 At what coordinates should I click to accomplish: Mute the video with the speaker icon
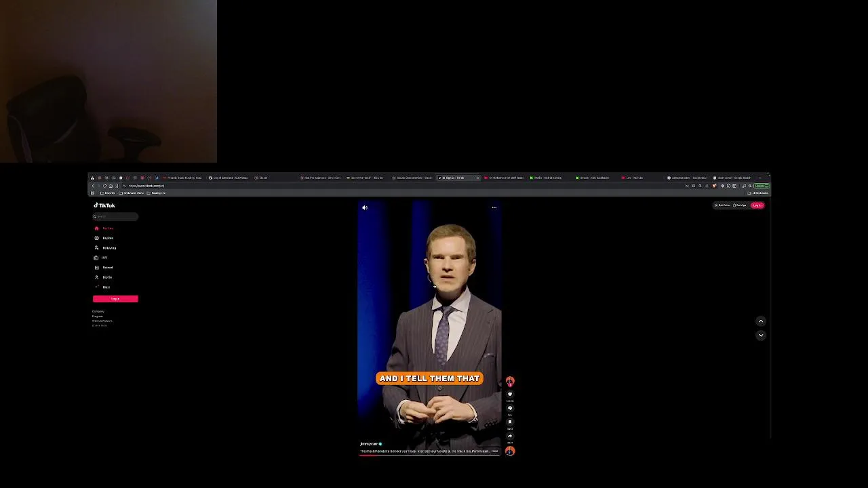tap(365, 207)
